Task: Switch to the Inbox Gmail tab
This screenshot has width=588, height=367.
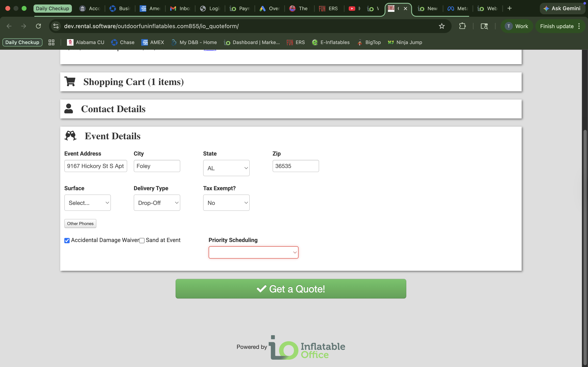Action: pos(180,9)
